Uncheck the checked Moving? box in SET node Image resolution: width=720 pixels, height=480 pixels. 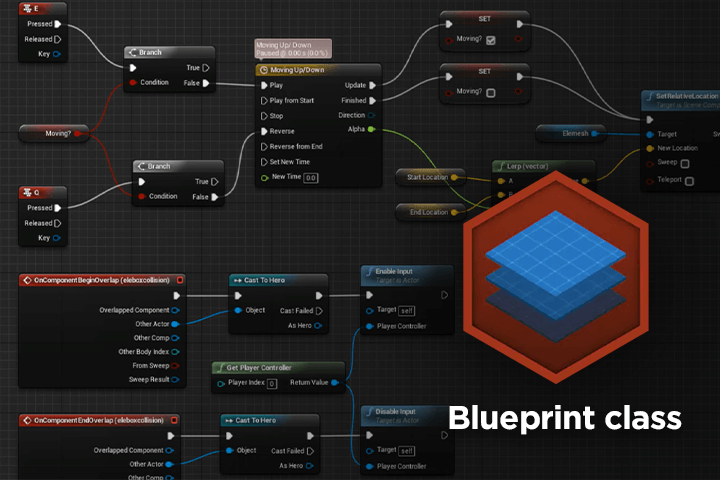point(491,40)
